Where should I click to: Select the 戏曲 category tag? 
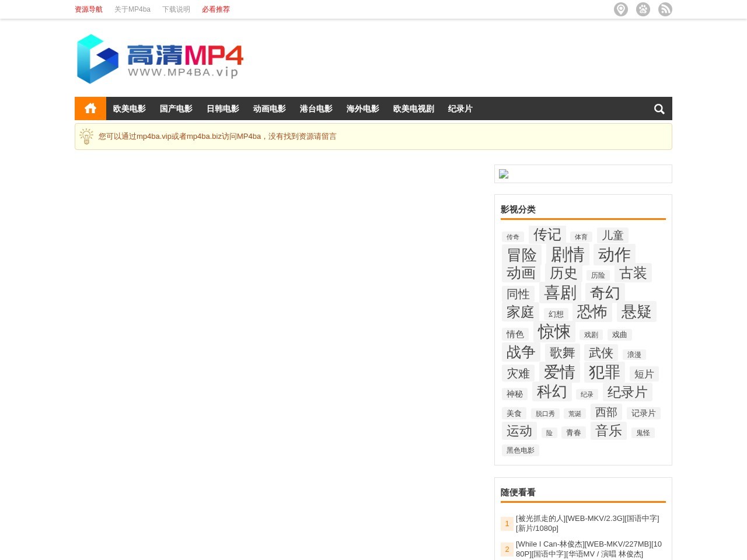coord(620,335)
